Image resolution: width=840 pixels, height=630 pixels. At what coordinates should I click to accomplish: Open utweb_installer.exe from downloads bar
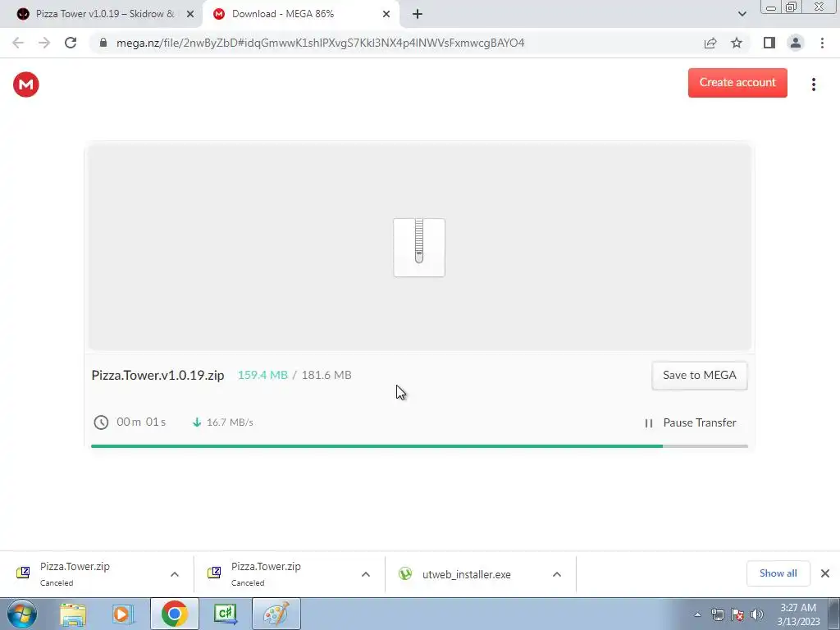tap(466, 574)
